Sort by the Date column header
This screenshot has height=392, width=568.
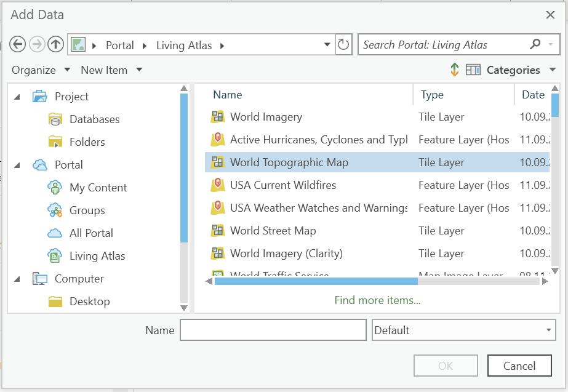coord(533,95)
